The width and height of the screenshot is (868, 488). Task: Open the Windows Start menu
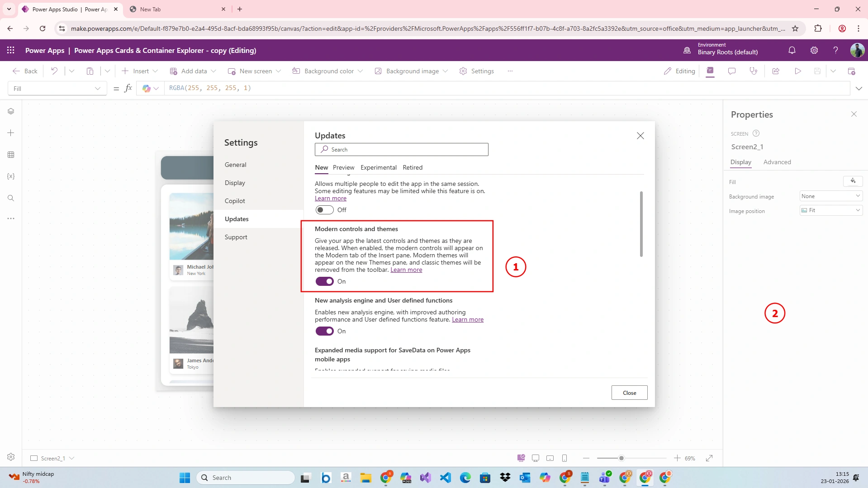coord(185,478)
